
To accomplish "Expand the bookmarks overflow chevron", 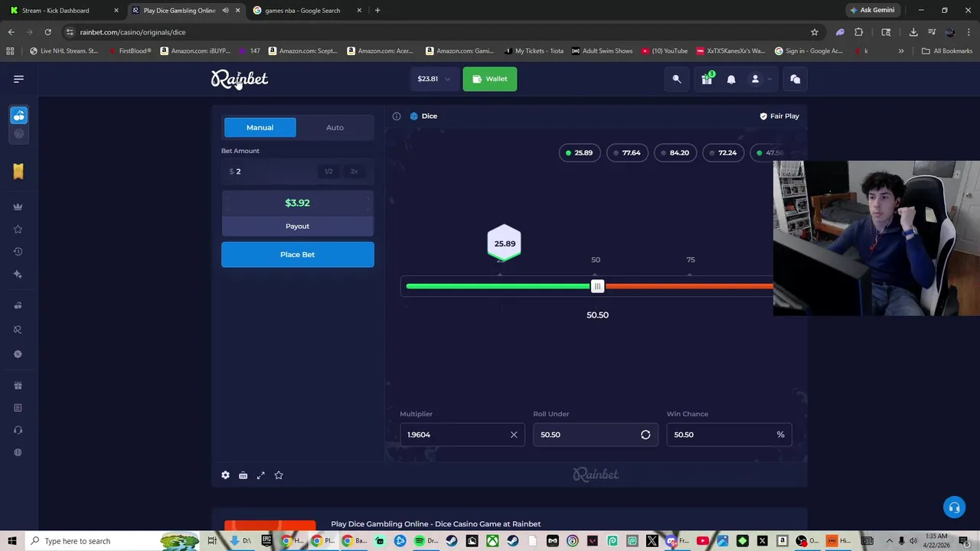I will [x=901, y=51].
